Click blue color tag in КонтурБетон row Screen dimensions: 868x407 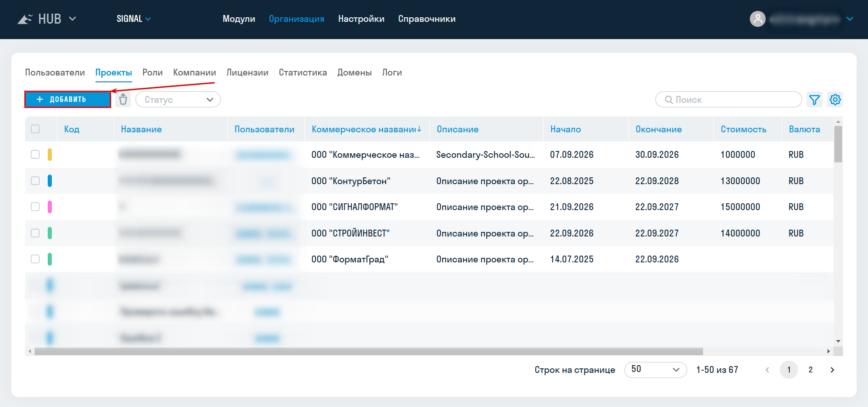point(50,181)
